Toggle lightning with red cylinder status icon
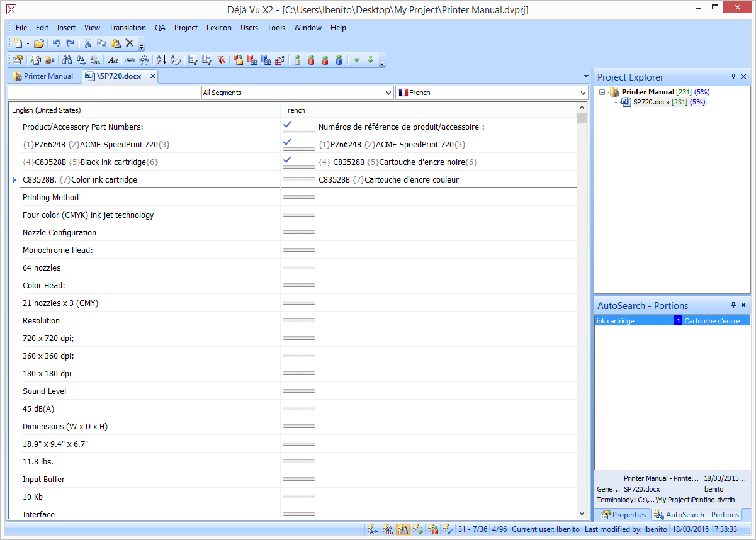The image size is (756, 540). (x=433, y=529)
